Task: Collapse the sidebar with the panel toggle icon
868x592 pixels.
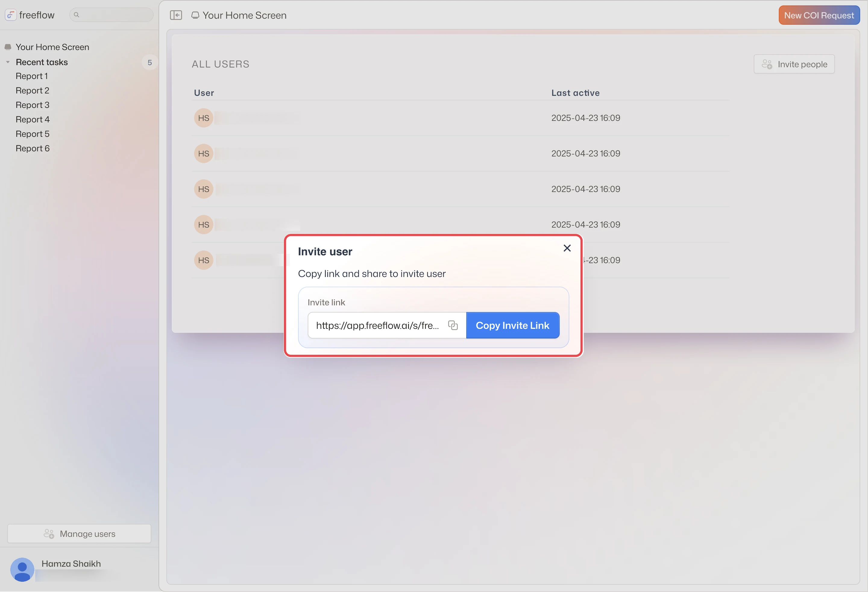Action: 176,15
